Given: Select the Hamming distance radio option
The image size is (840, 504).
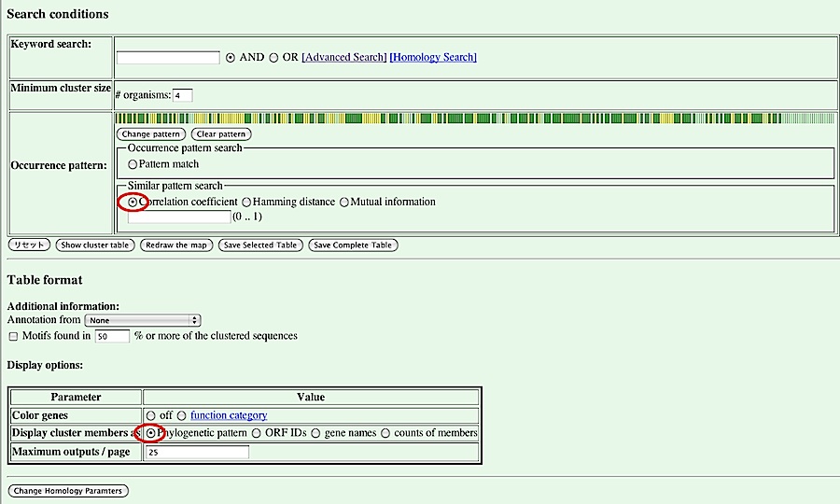Looking at the screenshot, I should point(246,202).
